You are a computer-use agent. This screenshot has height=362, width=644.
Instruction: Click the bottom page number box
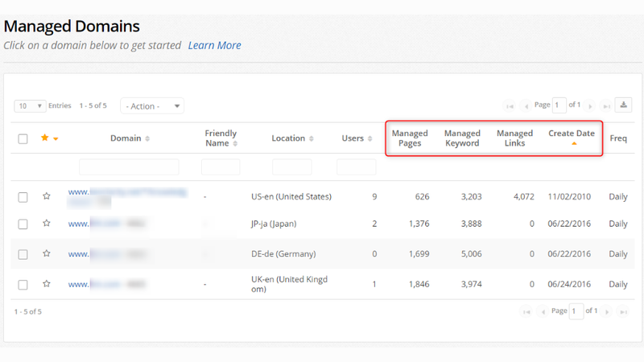576,311
